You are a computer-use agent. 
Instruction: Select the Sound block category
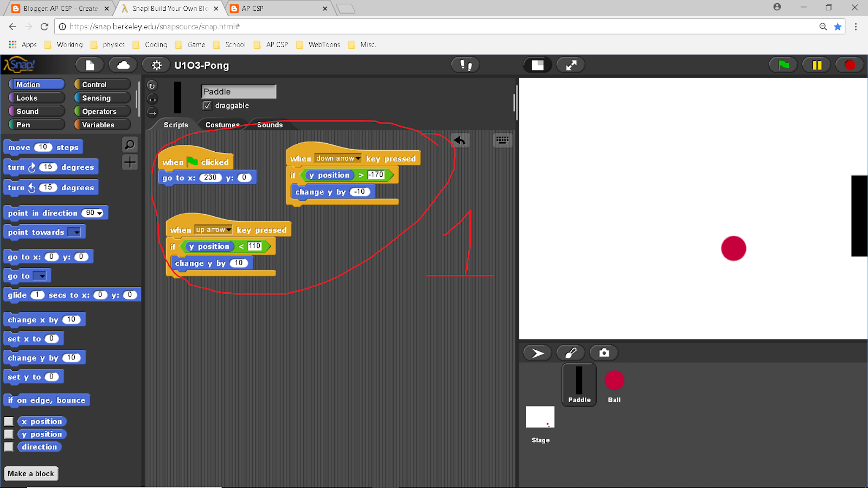(37, 111)
